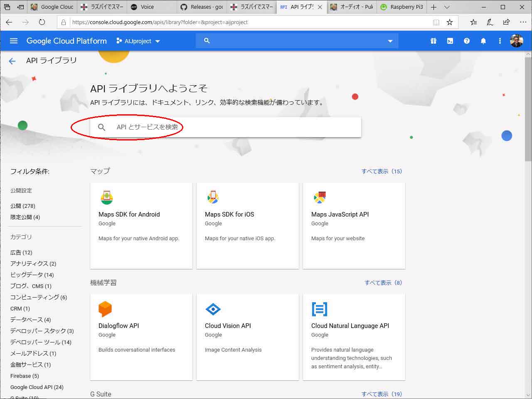The width and height of the screenshot is (532, 399).
Task: Add page to favorites with the star icon
Action: (450, 22)
